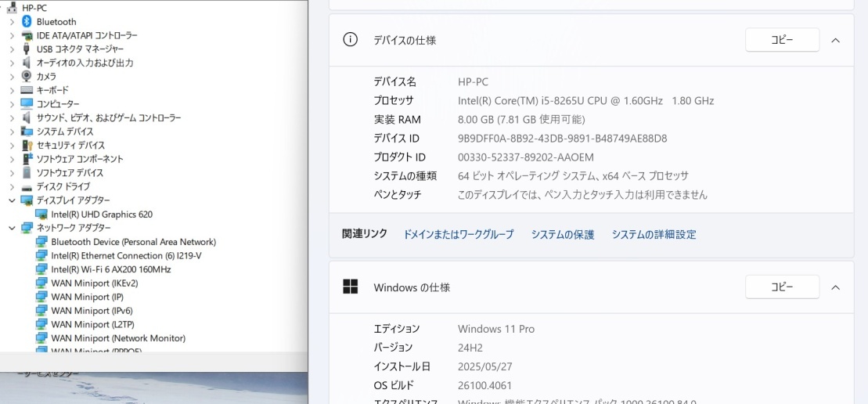
Task: Click the Windows 11 Pro edition value
Action: 496,329
